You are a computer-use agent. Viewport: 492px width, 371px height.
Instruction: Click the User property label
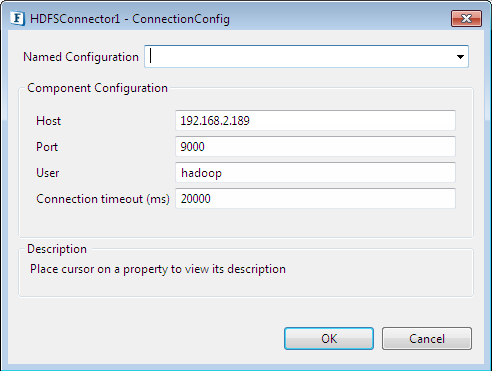pyautogui.click(x=48, y=173)
